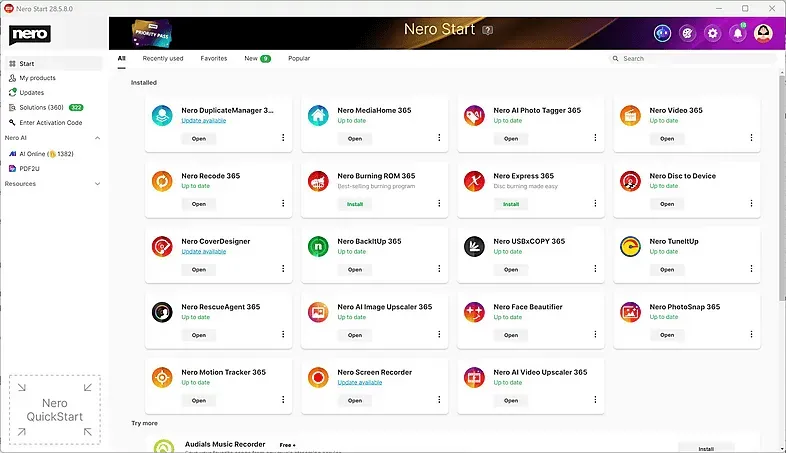Open more options for Nero DuplicateManager
Image resolution: width=786 pixels, height=453 pixels.
[x=283, y=137]
